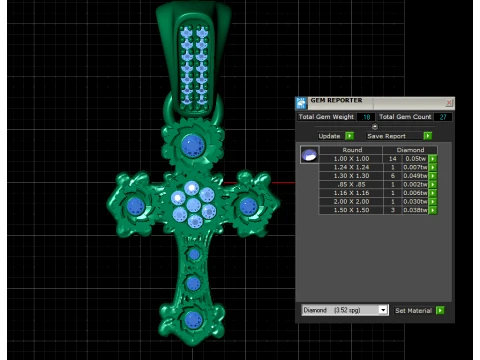This screenshot has width=480, height=360.
Task: Click the Gem Reporter title bar icon
Action: click(301, 103)
